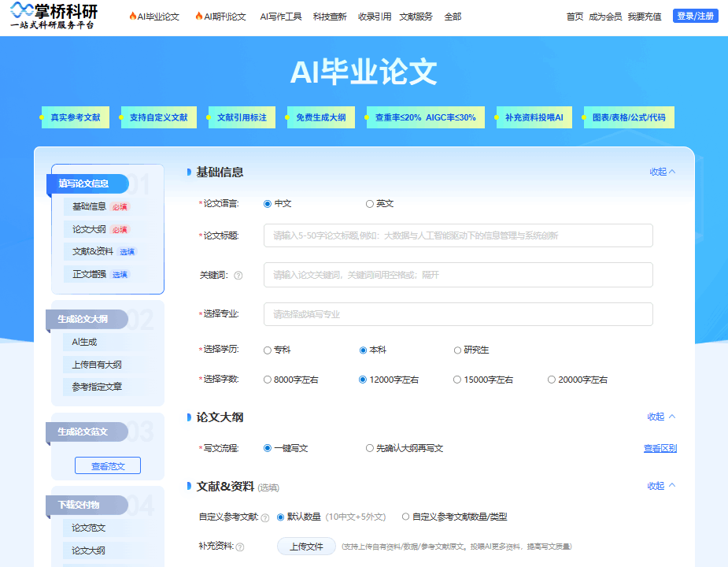The image size is (728, 567).
Task: Click 查看范文 button in sidebar
Action: (x=108, y=465)
